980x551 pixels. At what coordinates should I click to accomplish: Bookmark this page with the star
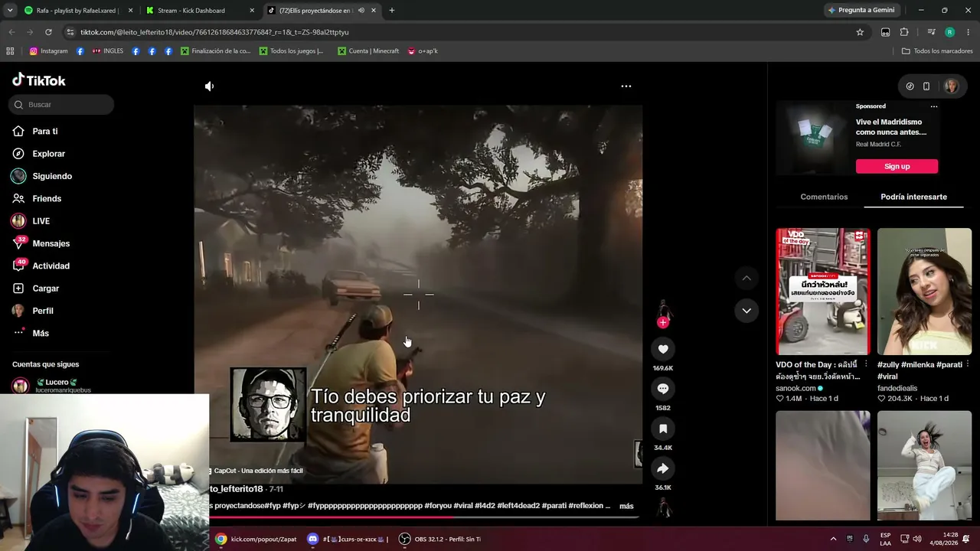tap(860, 32)
